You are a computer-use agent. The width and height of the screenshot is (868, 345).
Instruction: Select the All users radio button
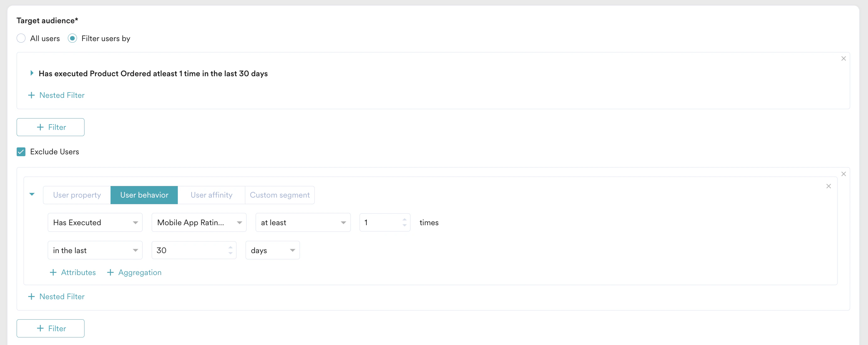tap(21, 38)
